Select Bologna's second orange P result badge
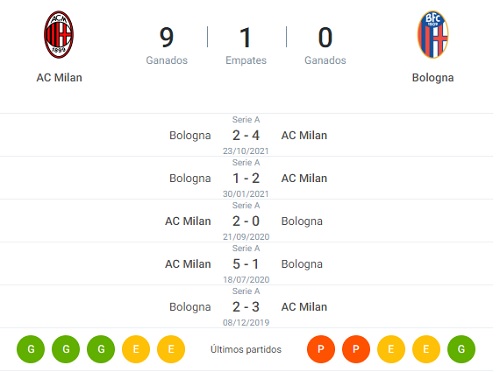Viewport: 500px width, 372px height. tap(356, 349)
